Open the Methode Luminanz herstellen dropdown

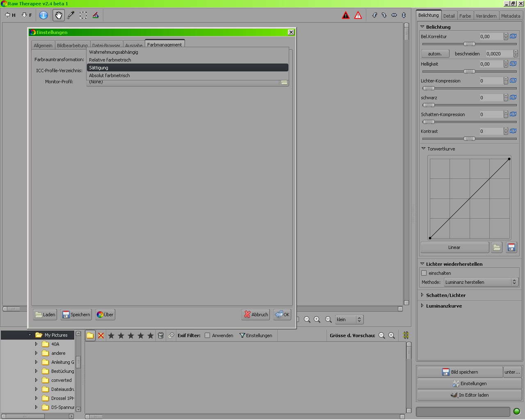click(481, 282)
